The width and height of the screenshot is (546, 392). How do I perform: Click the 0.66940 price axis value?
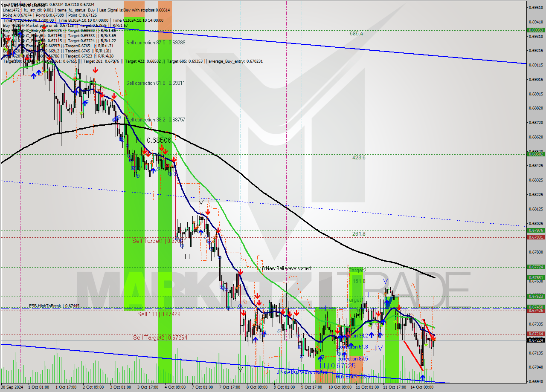[536, 381]
